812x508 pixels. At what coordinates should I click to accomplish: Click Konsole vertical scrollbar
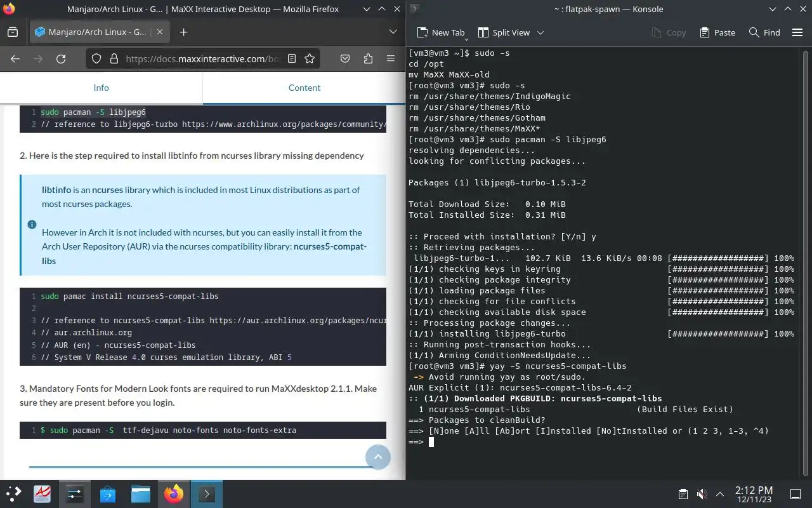[x=806, y=264]
